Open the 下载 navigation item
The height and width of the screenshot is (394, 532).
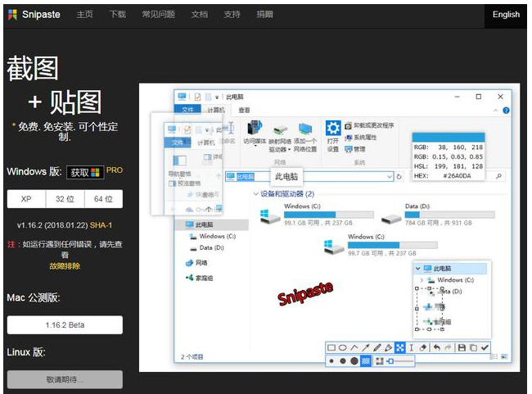tap(118, 14)
